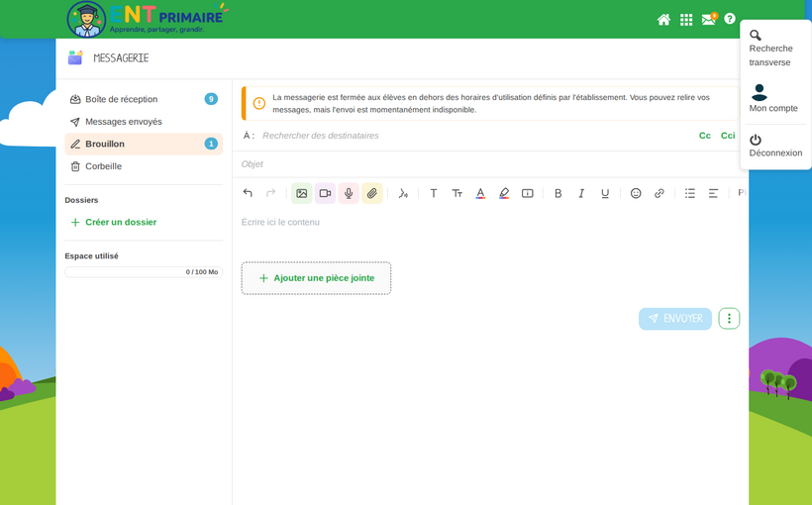Viewport: 812px width, 505px height.
Task: Click the Messagerie app icon in the title
Action: [75, 57]
